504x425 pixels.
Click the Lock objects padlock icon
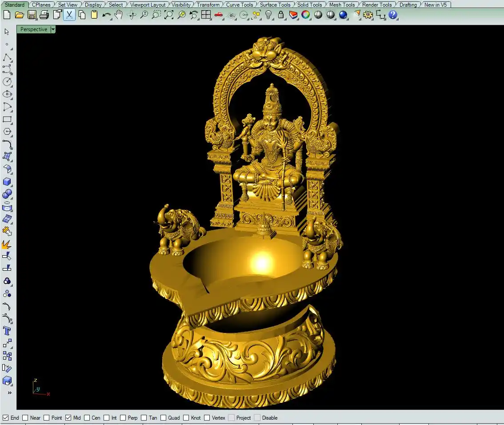pyautogui.click(x=281, y=15)
